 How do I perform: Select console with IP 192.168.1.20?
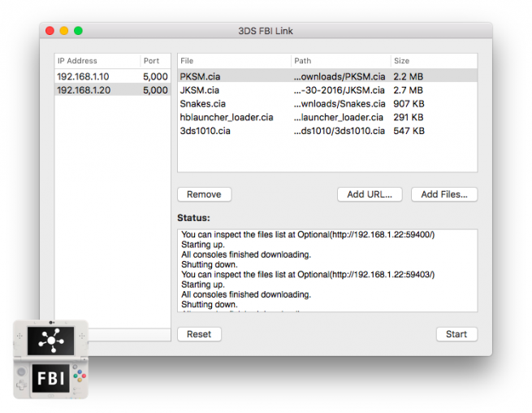(x=83, y=90)
